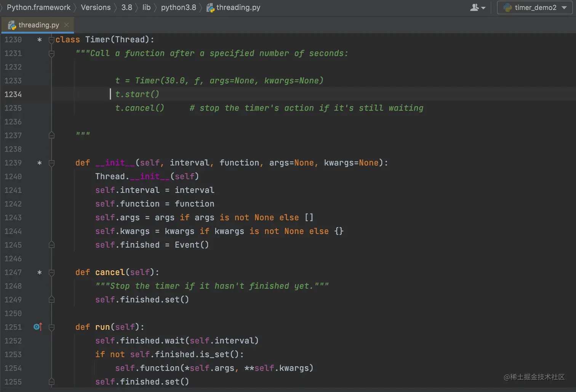576x392 pixels.
Task: Click the 'run' method name
Action: (x=102, y=327)
